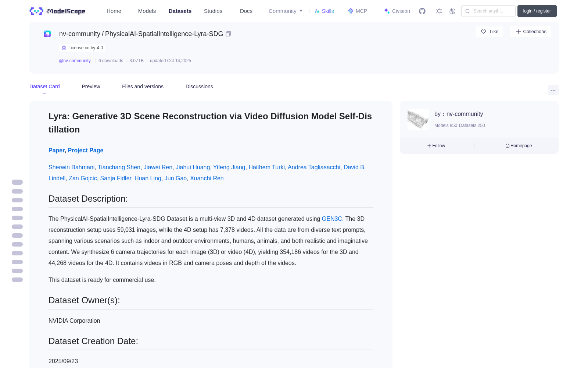Open Jiahui Huang author link
Image resolution: width=588 pixels, height=368 pixels.
point(193,167)
